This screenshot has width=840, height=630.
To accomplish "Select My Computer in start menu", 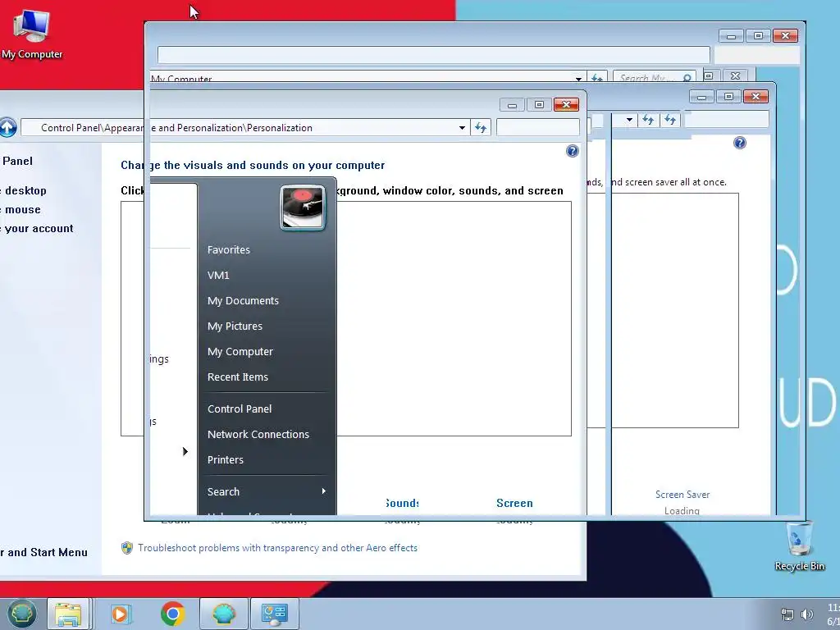I will 240,351.
